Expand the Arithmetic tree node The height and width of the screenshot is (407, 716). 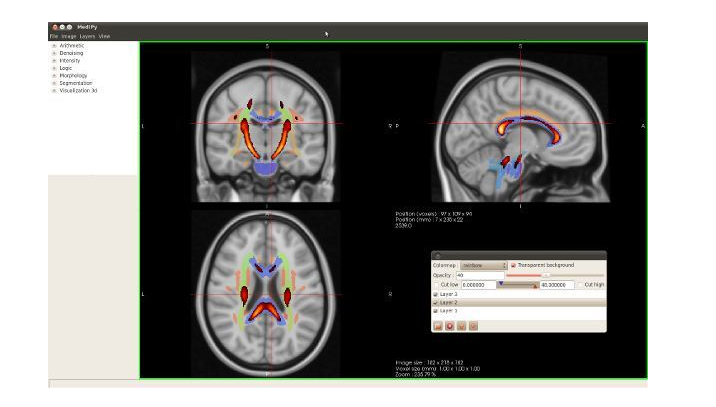[54, 45]
